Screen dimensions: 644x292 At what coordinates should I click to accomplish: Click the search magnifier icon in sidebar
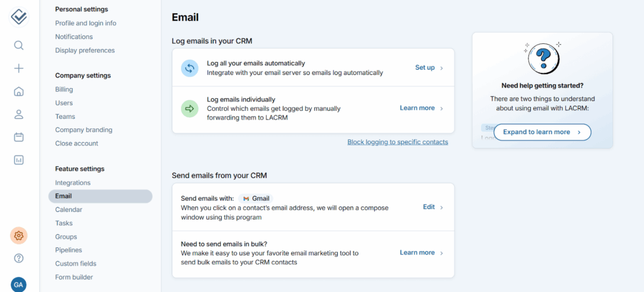click(x=19, y=45)
